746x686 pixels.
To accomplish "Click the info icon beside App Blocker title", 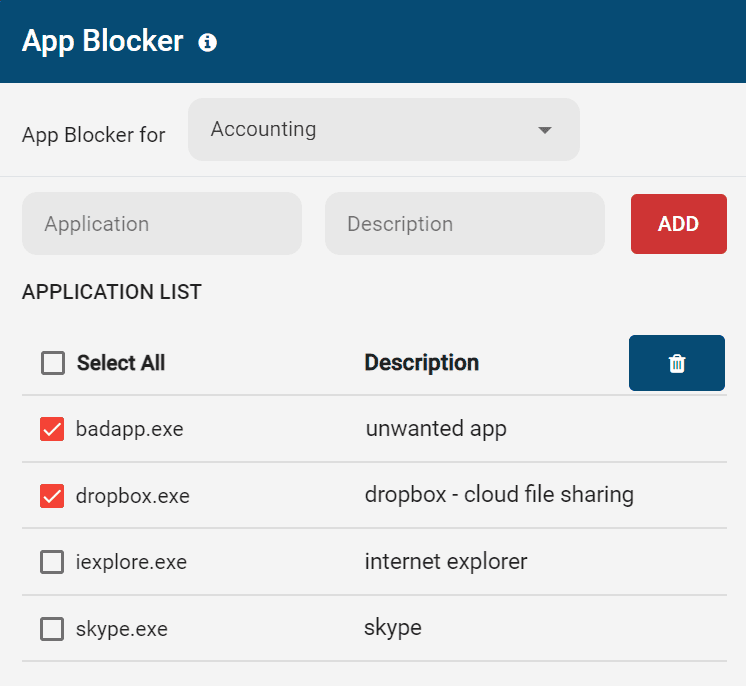I will point(208,42).
